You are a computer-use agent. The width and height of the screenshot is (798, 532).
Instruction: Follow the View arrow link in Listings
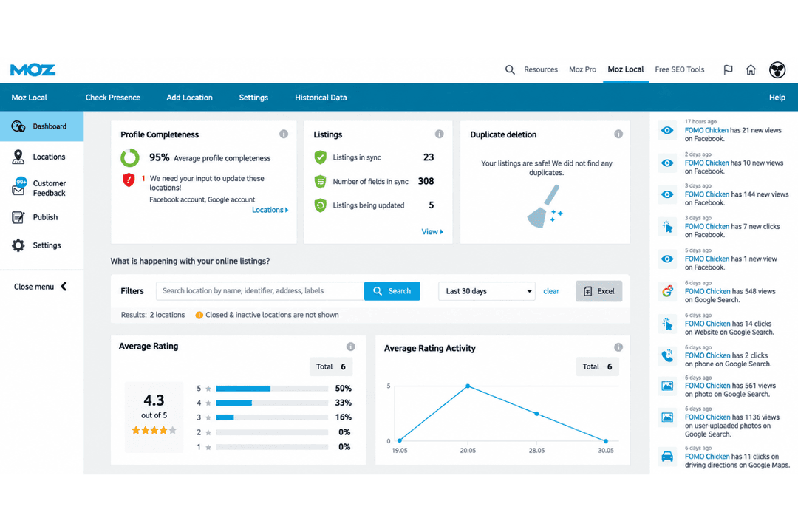pyautogui.click(x=432, y=231)
